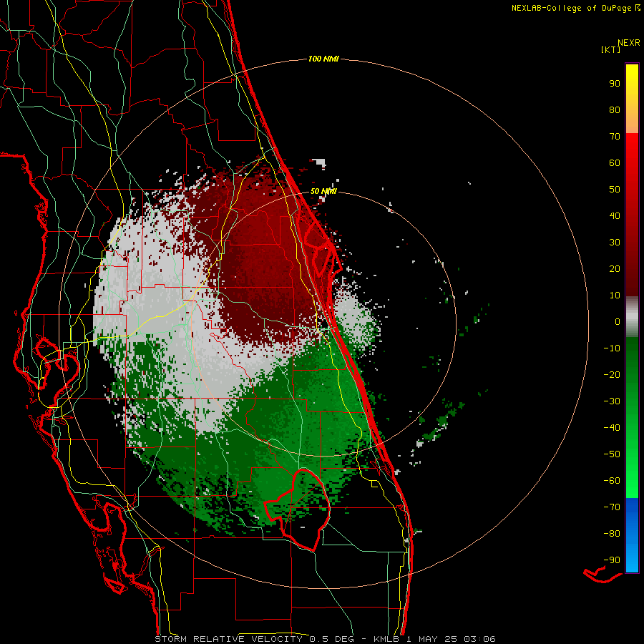
Task: Click the STORM RELATIVE VELOCITY product title
Action: coord(230,639)
